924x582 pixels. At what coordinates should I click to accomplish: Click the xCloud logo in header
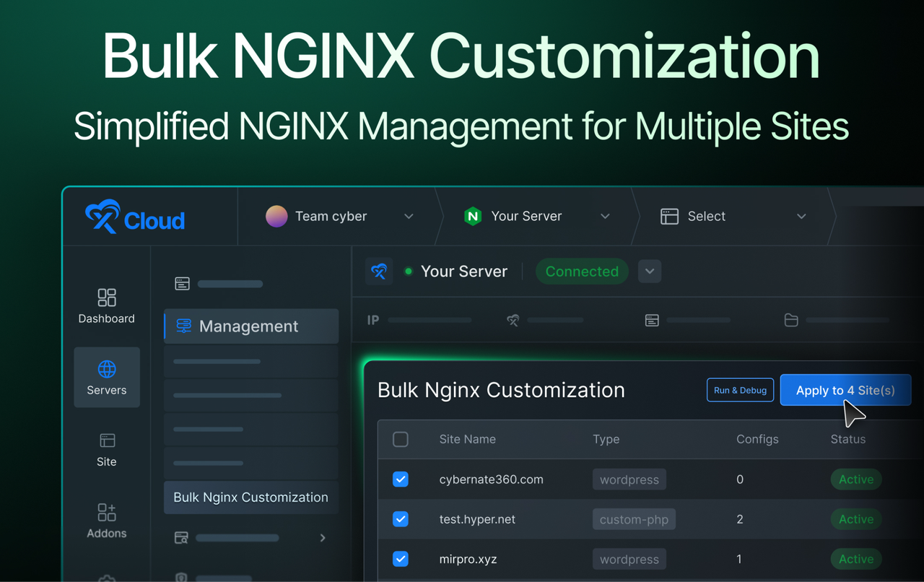click(135, 217)
